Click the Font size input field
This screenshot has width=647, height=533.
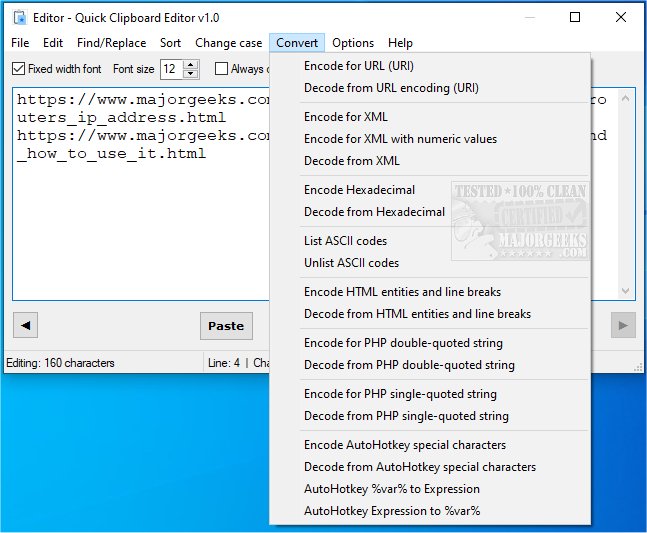tap(171, 69)
